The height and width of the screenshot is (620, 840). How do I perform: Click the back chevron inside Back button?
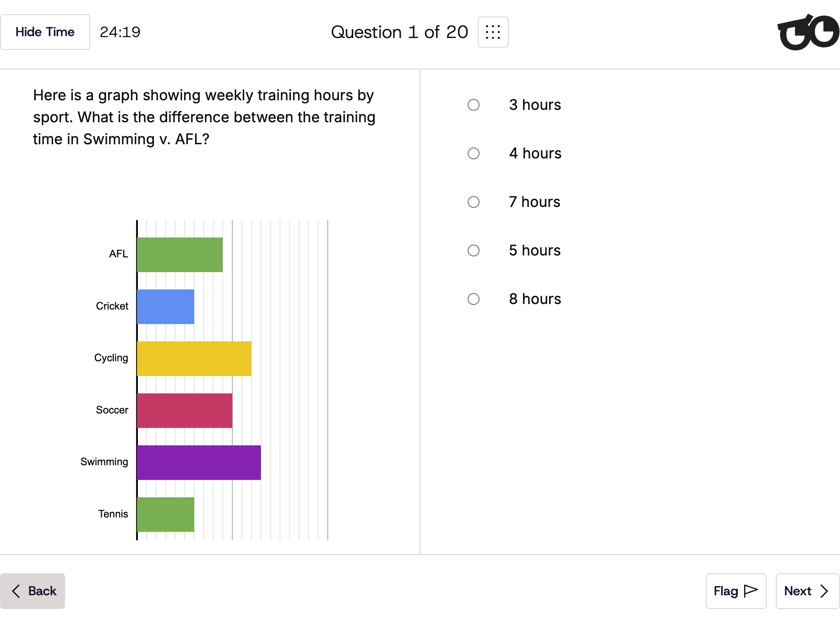pos(15,591)
